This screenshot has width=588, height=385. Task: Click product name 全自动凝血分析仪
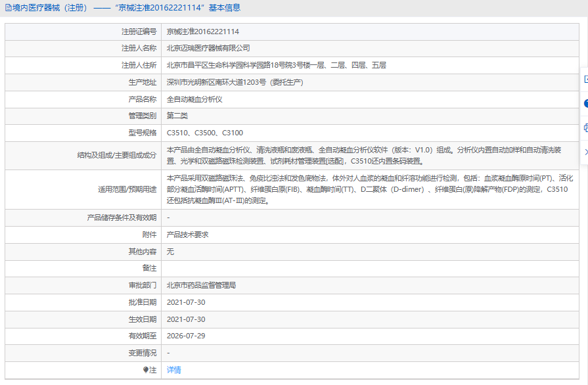[x=194, y=99]
